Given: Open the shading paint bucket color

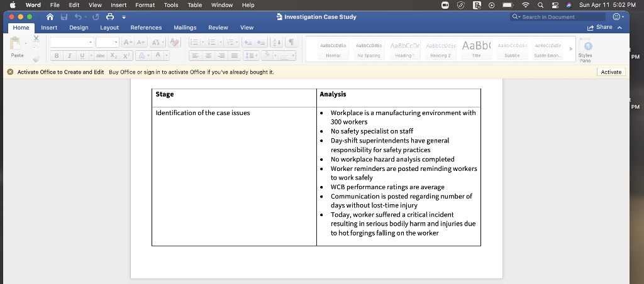Looking at the screenshot, I should pos(266,56).
